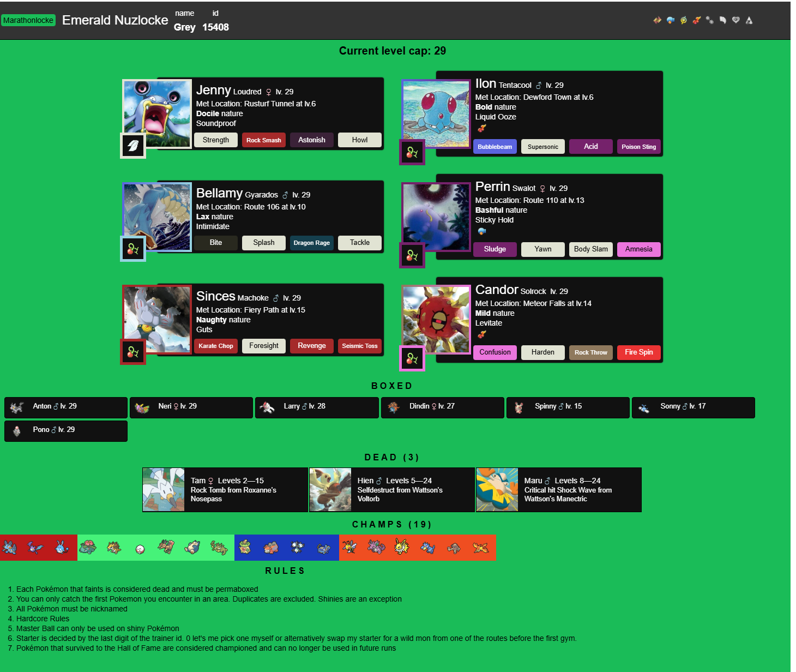Click Sinces' Karate Chop move
Screen dimensions: 796x672
[216, 346]
